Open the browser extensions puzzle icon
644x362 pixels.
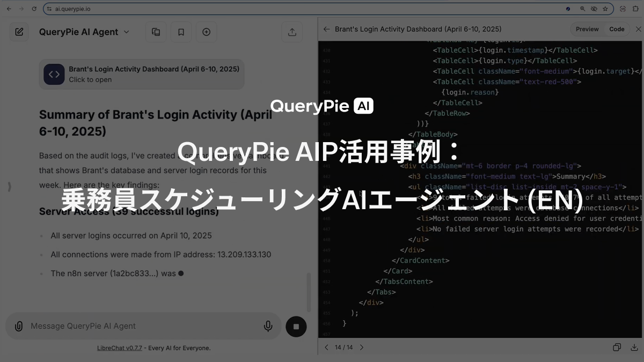coord(636,9)
